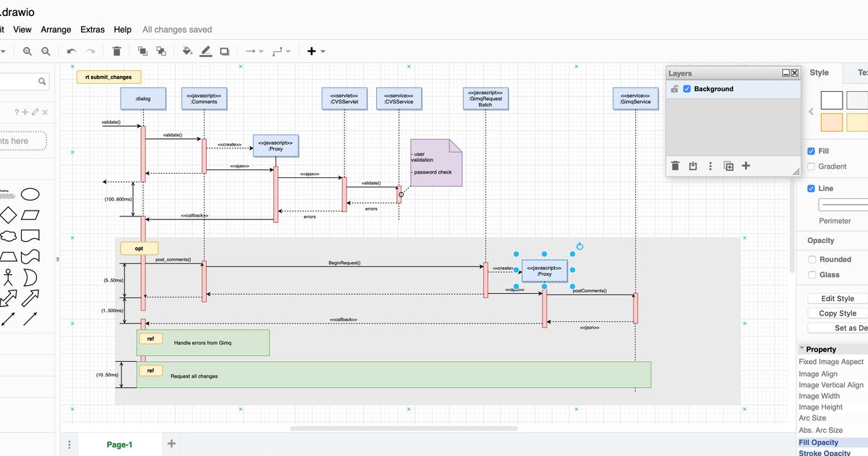Open the insert plus dropdown
Image resolution: width=868 pixels, height=456 pixels.
click(316, 51)
